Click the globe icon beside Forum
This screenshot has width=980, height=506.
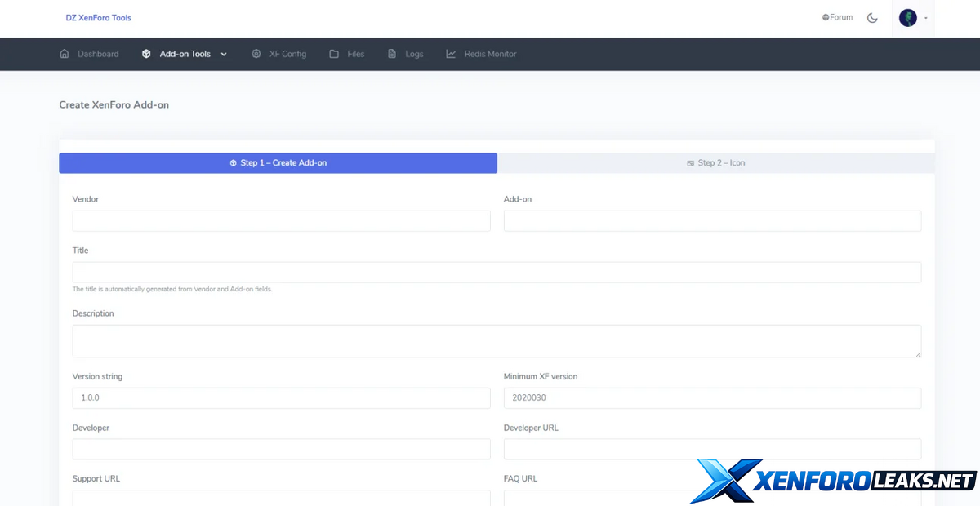coord(826,17)
